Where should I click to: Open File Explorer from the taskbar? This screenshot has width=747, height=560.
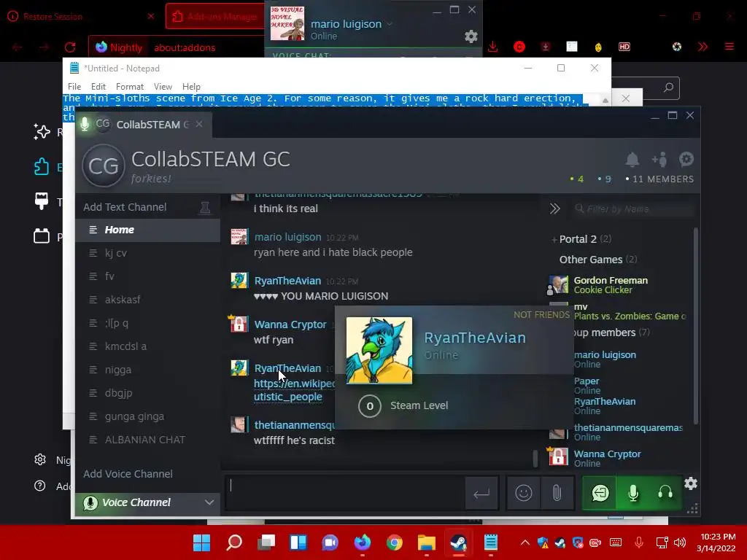426,542
